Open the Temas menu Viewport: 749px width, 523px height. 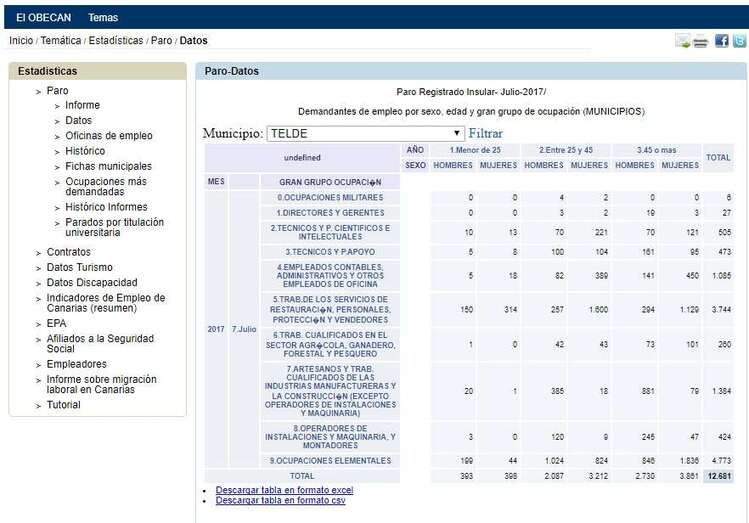tap(102, 17)
